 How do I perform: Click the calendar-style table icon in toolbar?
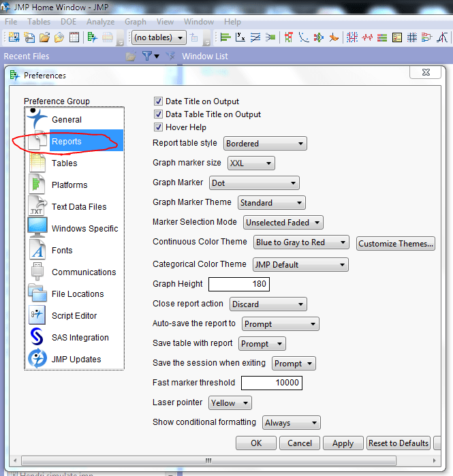point(74,37)
